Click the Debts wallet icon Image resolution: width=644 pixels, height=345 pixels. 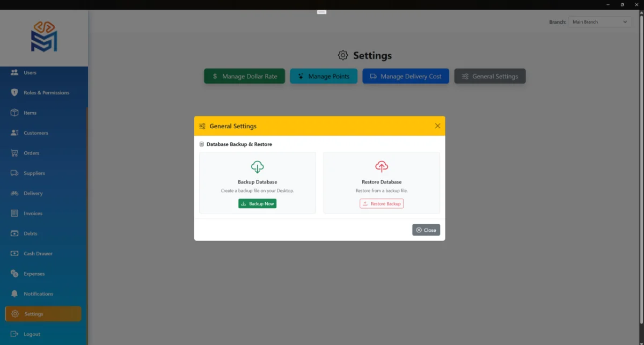click(14, 233)
